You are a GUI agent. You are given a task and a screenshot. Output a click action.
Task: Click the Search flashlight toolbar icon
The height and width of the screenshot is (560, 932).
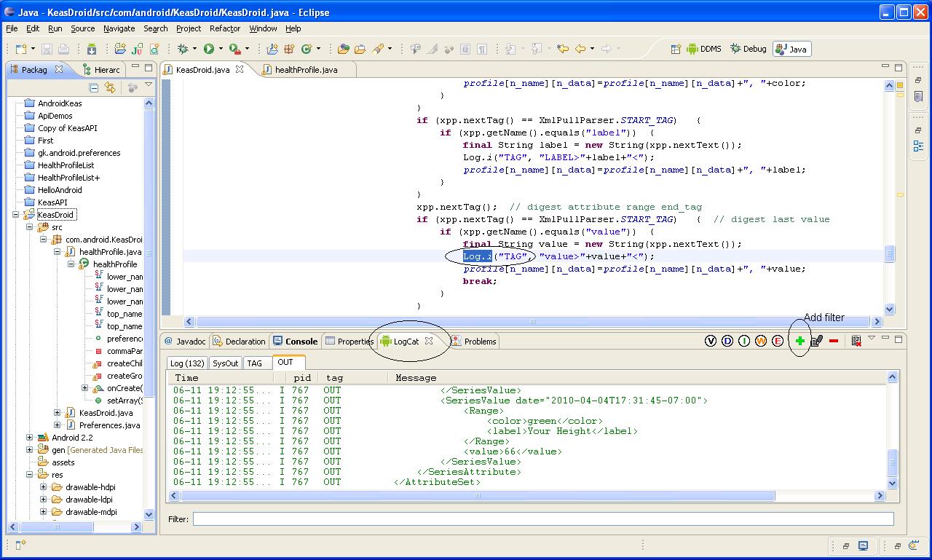378,49
